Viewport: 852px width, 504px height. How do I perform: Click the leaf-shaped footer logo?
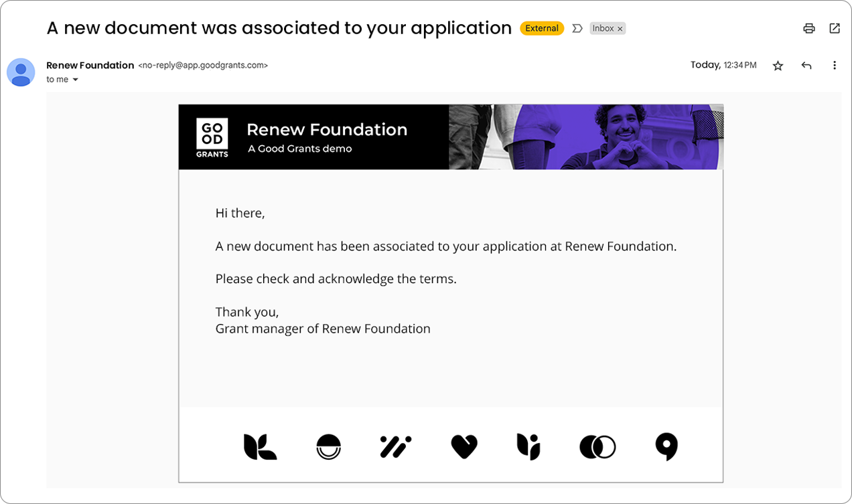coord(259,446)
